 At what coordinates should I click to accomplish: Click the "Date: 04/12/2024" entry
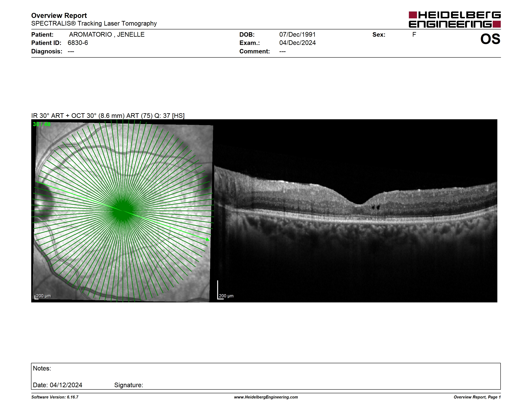[57, 385]
